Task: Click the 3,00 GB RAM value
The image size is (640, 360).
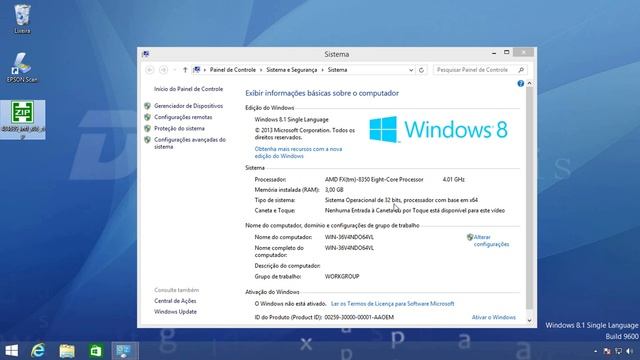Action: click(x=334, y=190)
